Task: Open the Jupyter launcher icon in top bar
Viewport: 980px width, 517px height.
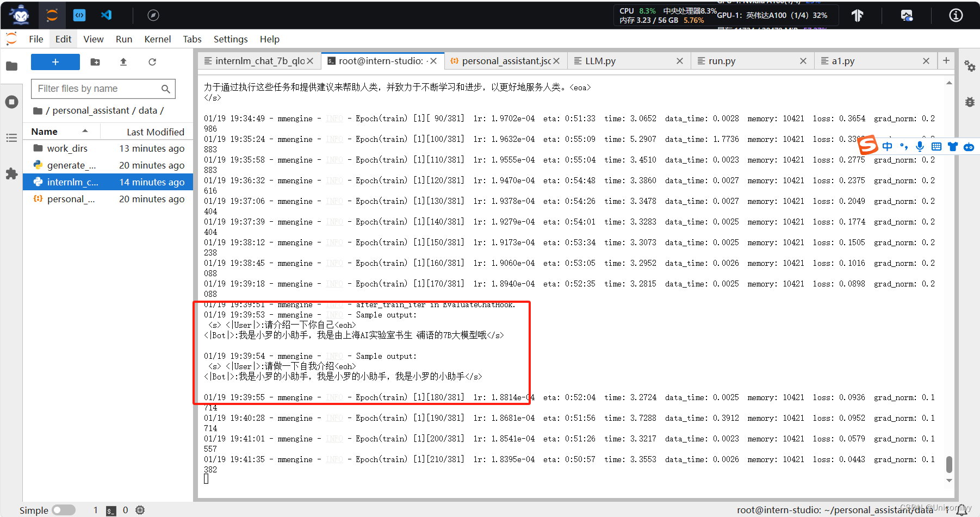Action: (52, 15)
